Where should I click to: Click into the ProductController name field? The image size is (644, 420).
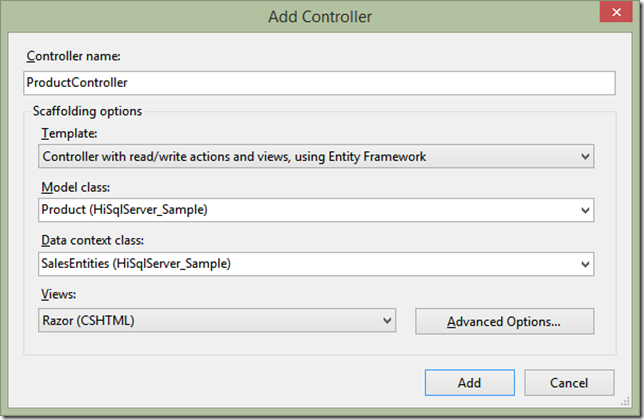[x=319, y=83]
